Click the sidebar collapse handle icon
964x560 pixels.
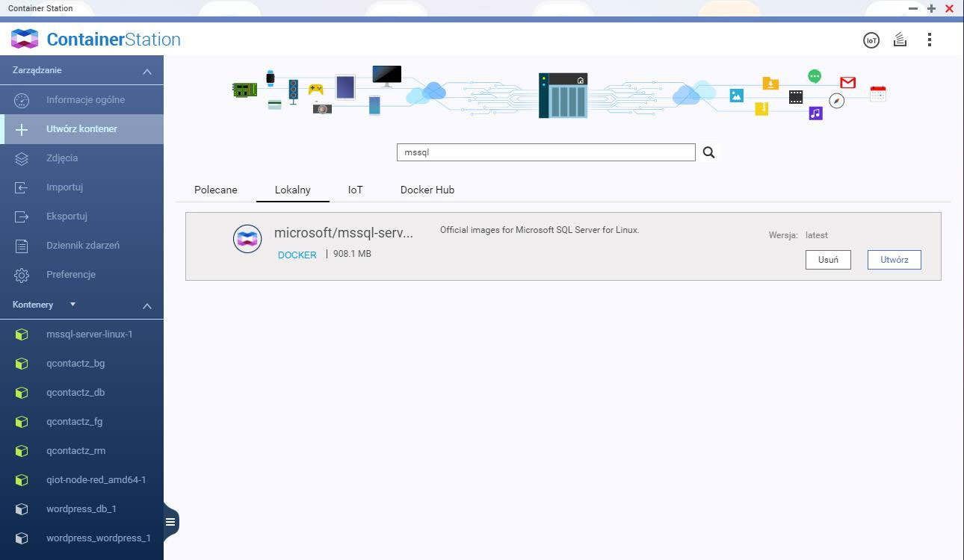(x=170, y=522)
